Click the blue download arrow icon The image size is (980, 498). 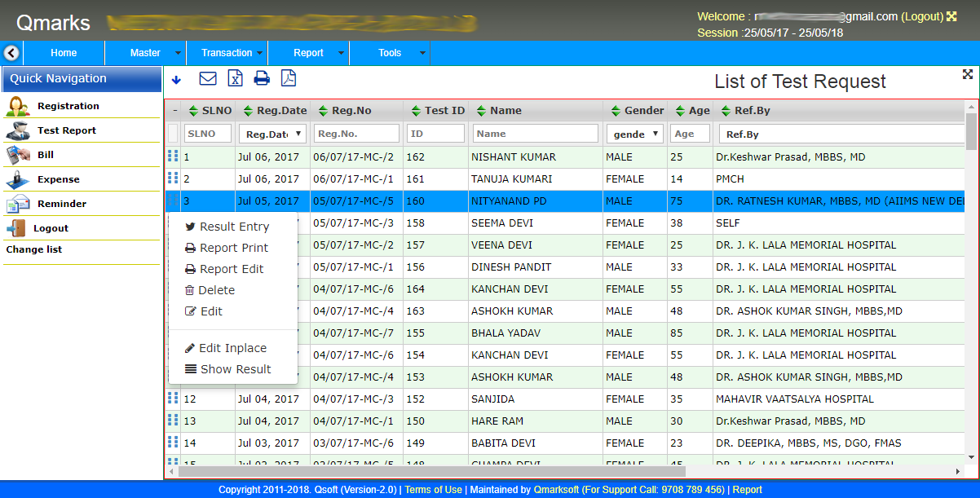pos(178,79)
